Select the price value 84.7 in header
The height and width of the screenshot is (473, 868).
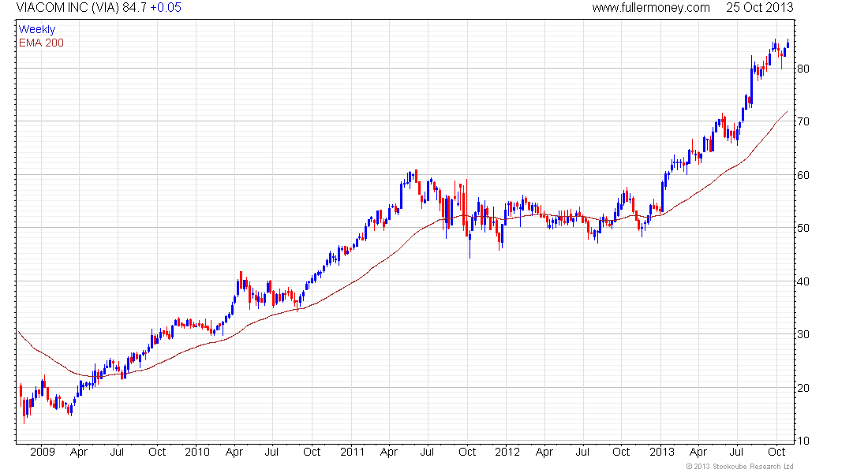point(134,8)
